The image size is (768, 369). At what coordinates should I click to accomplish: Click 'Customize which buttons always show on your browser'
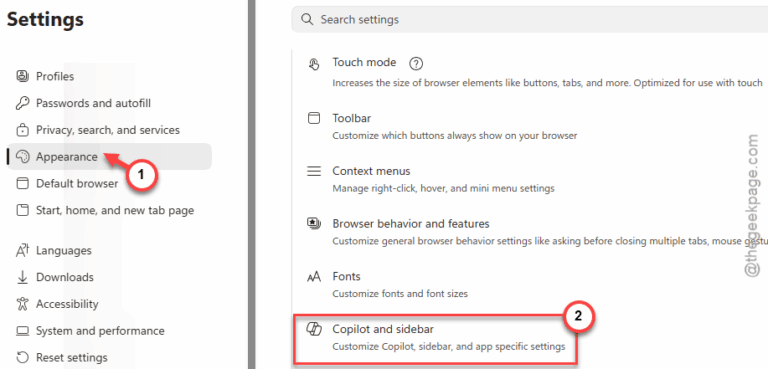point(455,135)
